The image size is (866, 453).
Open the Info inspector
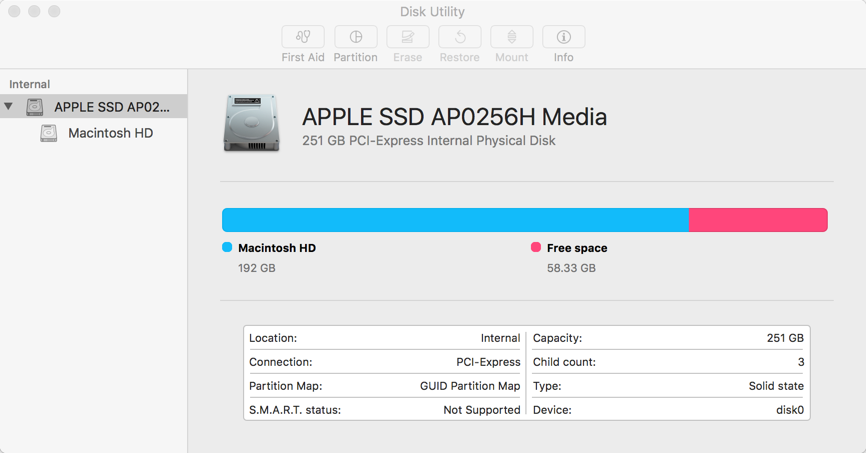pos(564,37)
